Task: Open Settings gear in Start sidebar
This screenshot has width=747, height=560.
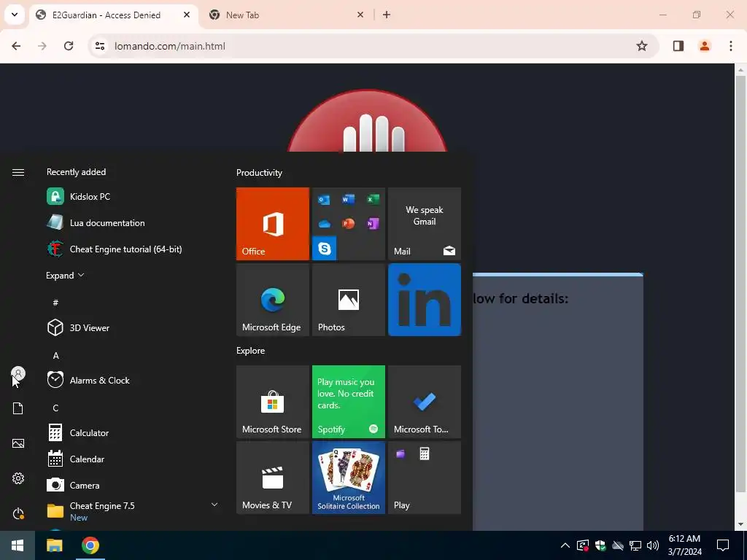Action: point(18,478)
